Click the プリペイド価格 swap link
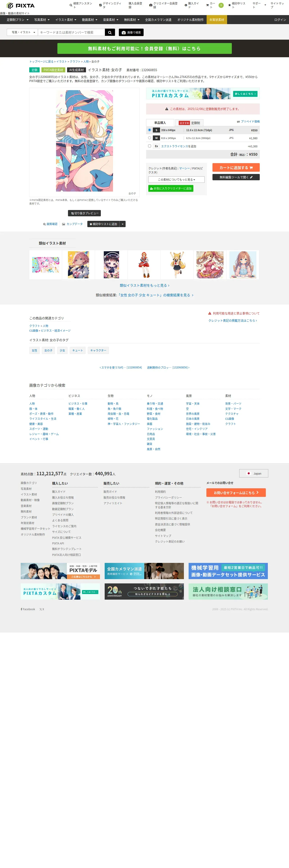The width and height of the screenshot is (289, 868). click(248, 121)
